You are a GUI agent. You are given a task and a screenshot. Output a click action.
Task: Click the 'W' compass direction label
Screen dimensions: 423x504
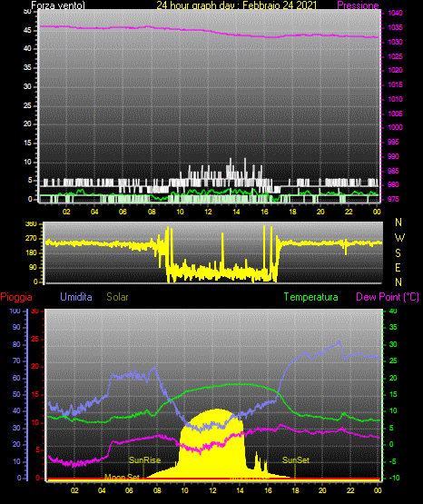coord(399,238)
